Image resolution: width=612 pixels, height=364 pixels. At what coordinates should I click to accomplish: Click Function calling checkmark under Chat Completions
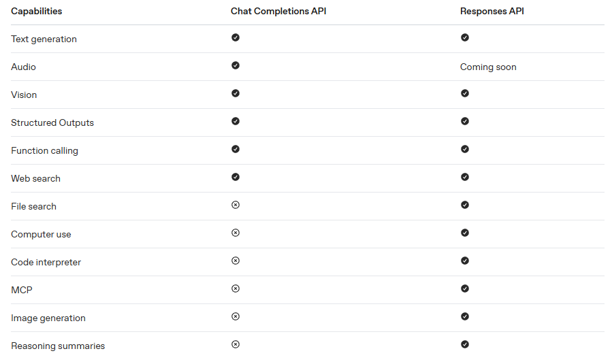click(x=236, y=149)
